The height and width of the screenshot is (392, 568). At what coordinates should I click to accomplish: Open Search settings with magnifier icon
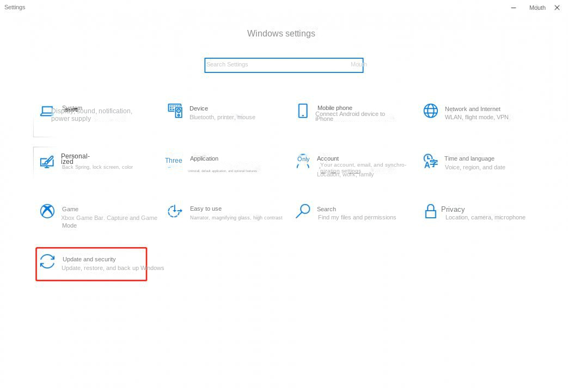click(x=303, y=211)
